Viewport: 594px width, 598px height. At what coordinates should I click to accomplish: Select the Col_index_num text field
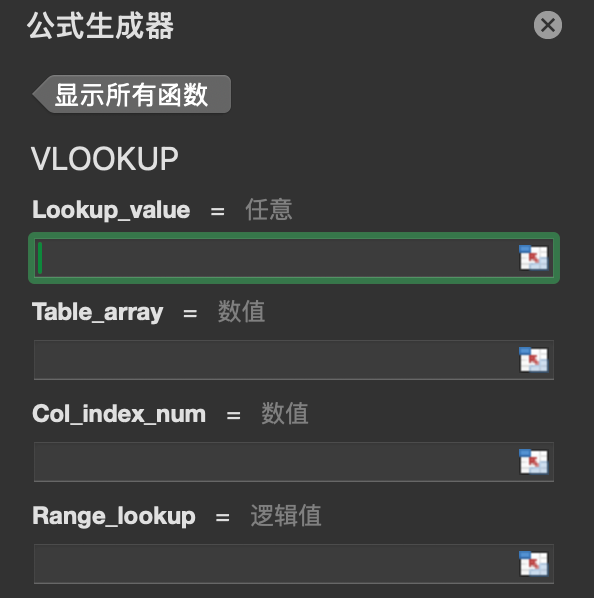tap(294, 462)
